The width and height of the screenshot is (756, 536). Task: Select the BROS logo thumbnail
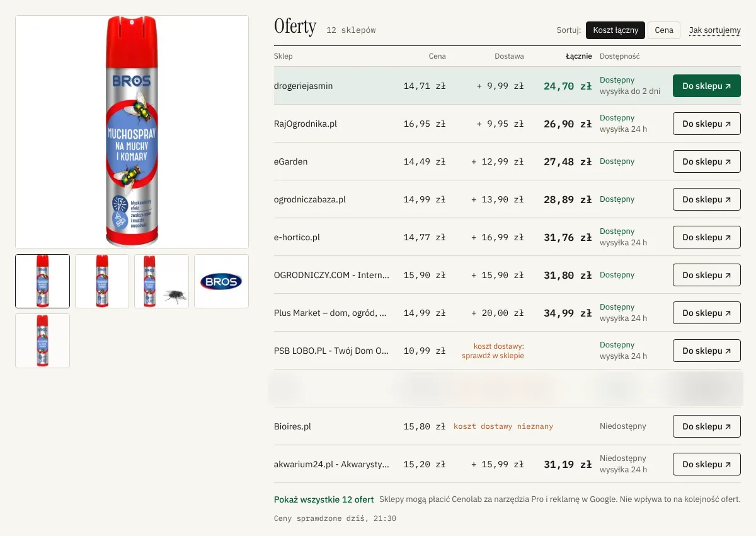point(221,281)
